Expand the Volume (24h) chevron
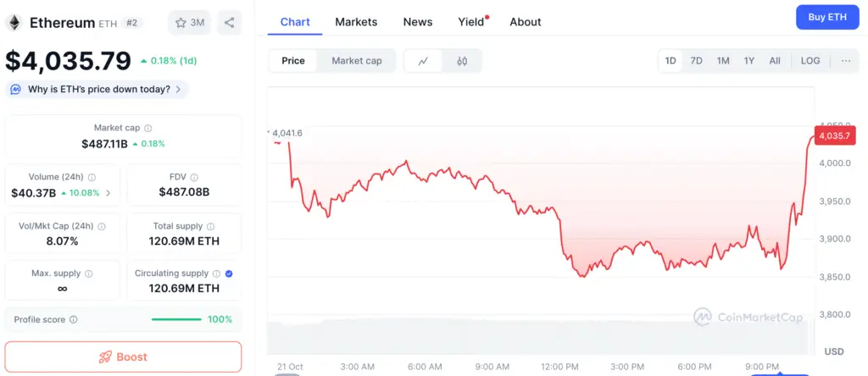Image resolution: width=868 pixels, height=376 pixels. pos(108,193)
